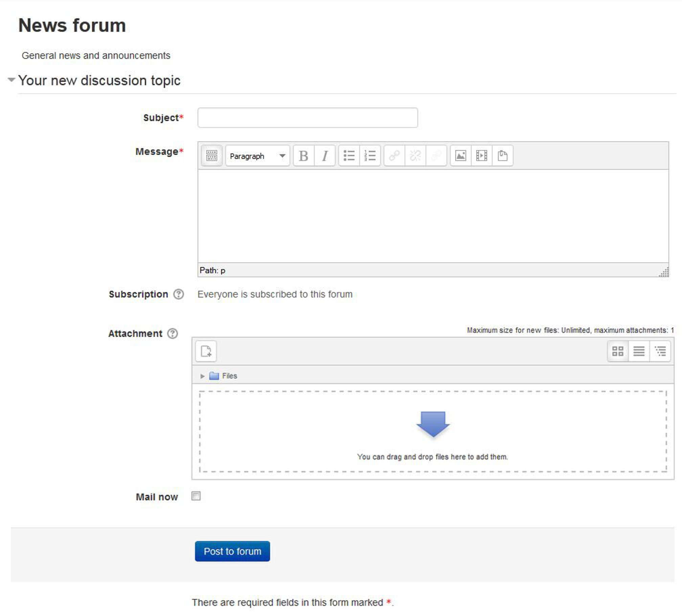This screenshot has width=682, height=616.
Task: Click the insert media icon
Action: click(482, 156)
